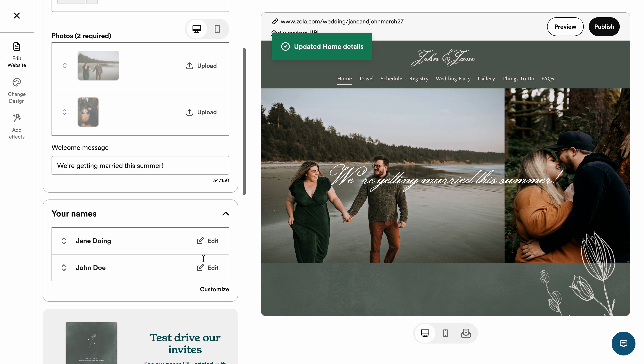Click the reorder arrows for John Doe
The width and height of the screenshot is (644, 364).
[x=64, y=268]
